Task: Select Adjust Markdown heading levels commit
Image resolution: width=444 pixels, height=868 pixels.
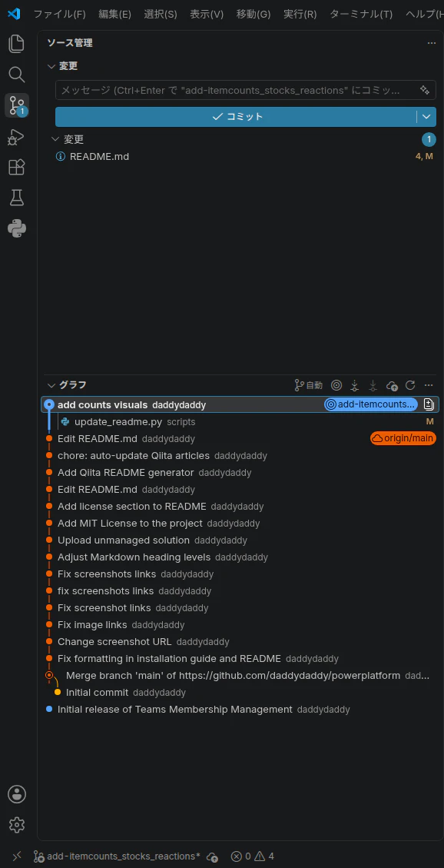Action: pyautogui.click(x=240, y=557)
